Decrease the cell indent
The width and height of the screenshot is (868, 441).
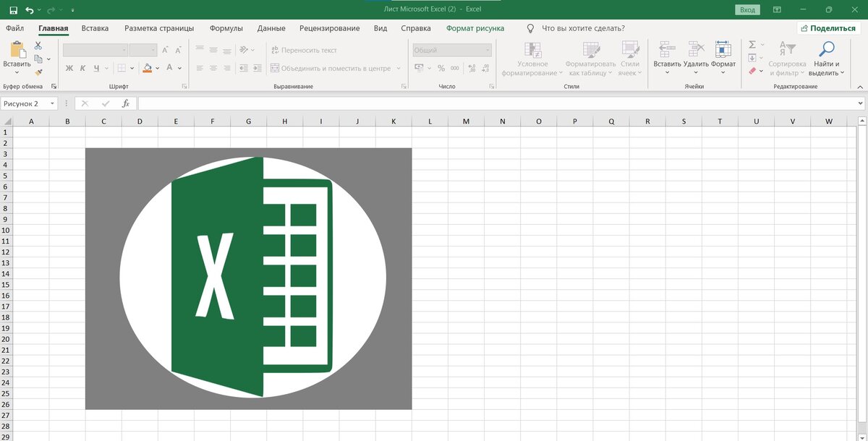(x=243, y=68)
